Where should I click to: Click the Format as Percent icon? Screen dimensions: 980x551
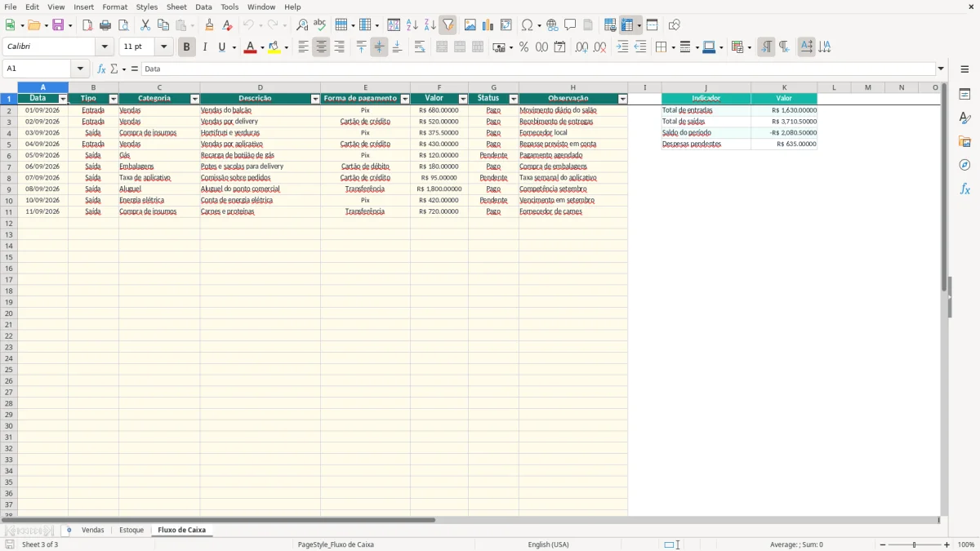coord(523,47)
